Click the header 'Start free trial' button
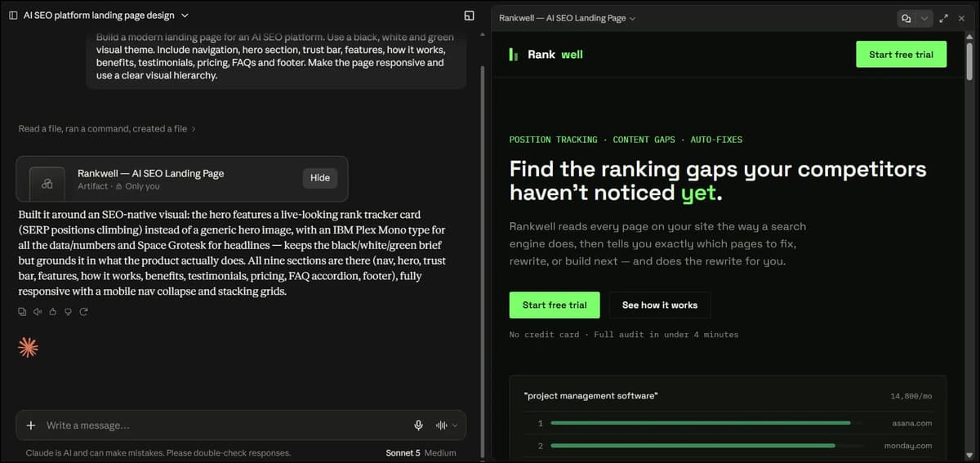Viewport: 980px width, 463px height. [901, 55]
